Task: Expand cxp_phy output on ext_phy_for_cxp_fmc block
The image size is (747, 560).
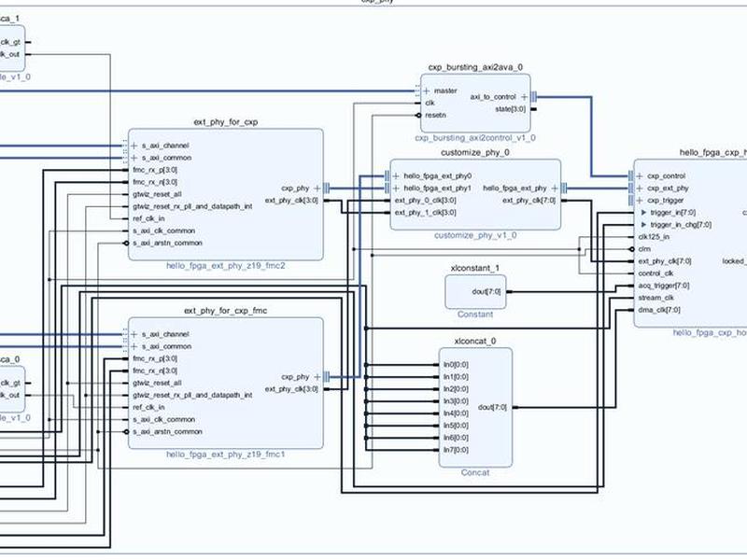Action: click(317, 377)
